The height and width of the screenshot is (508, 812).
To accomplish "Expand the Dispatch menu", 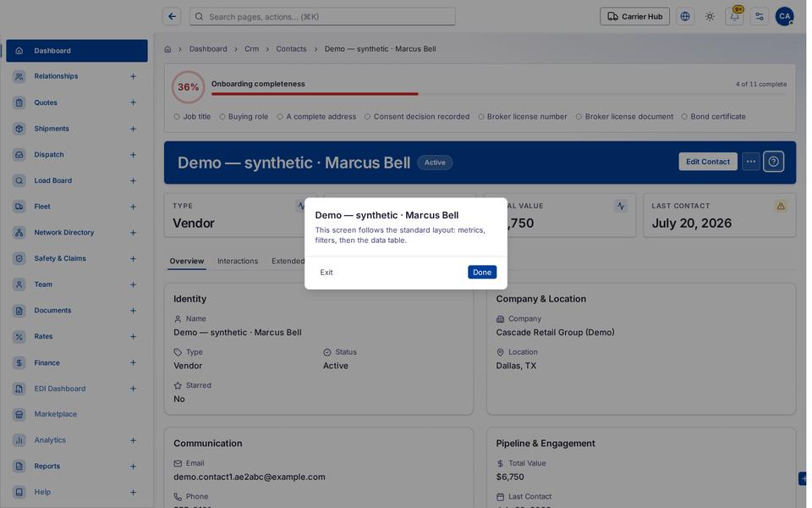I will pyautogui.click(x=133, y=155).
